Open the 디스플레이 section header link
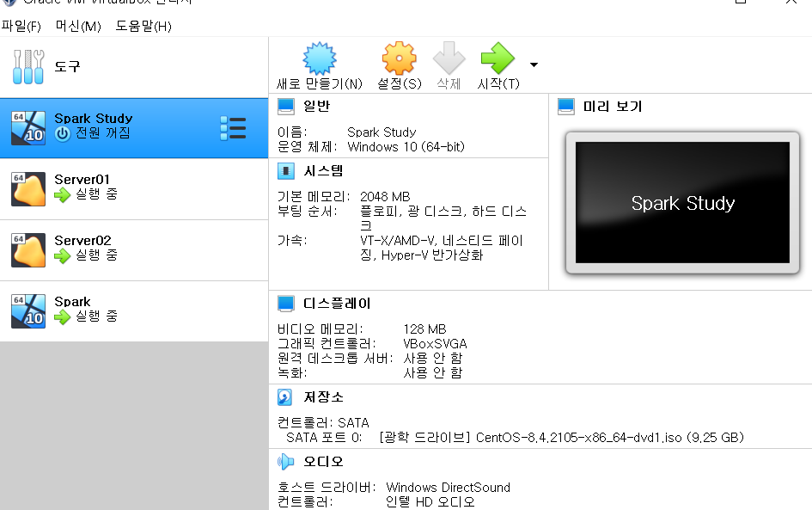The width and height of the screenshot is (812, 510). coord(337,304)
